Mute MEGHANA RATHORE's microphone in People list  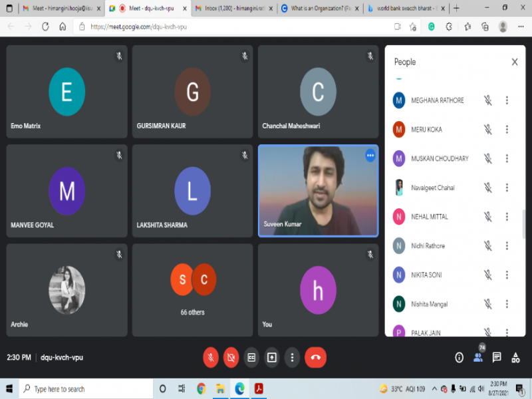487,100
